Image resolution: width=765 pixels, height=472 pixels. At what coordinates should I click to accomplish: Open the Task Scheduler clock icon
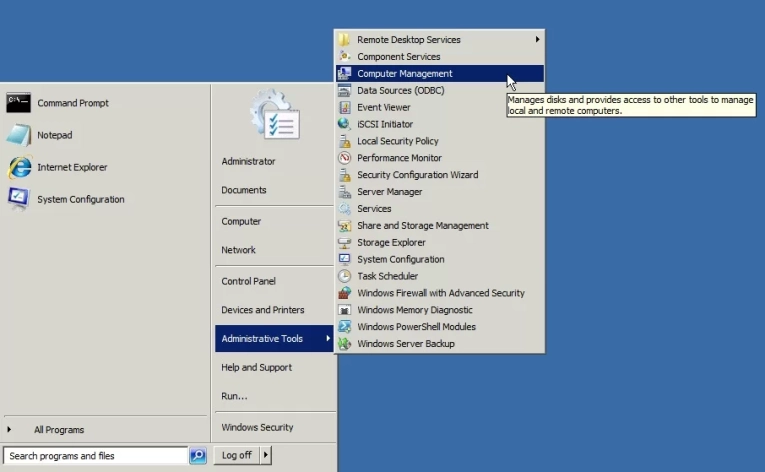(345, 276)
